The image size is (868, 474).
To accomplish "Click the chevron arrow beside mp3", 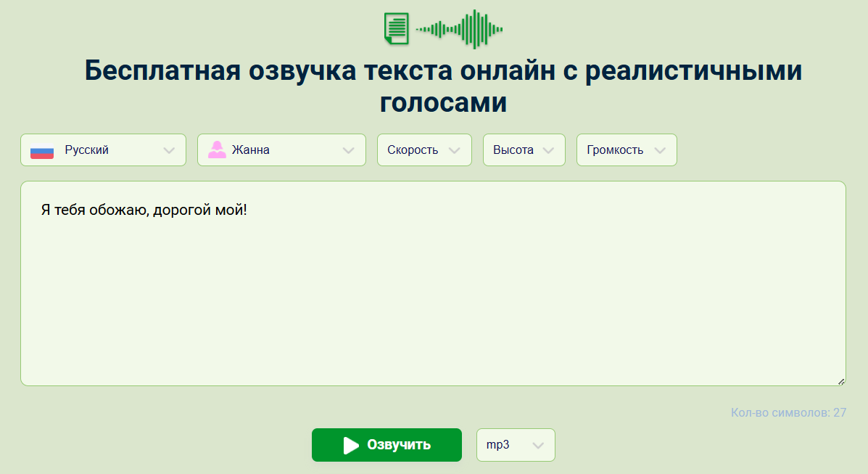I will (538, 446).
